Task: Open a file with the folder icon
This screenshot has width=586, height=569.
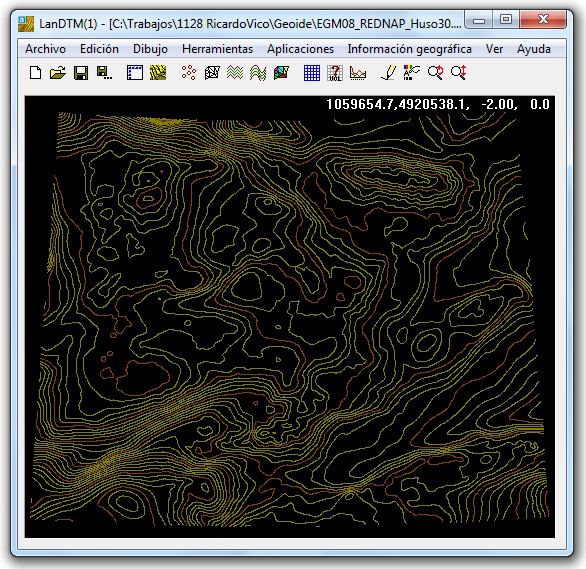Action: click(58, 72)
